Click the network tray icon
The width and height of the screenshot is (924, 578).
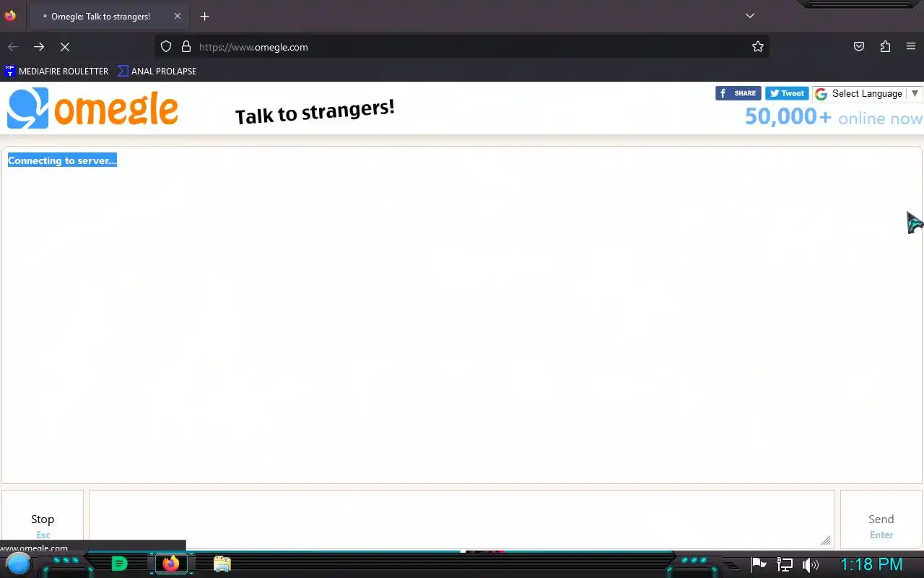tap(785, 564)
